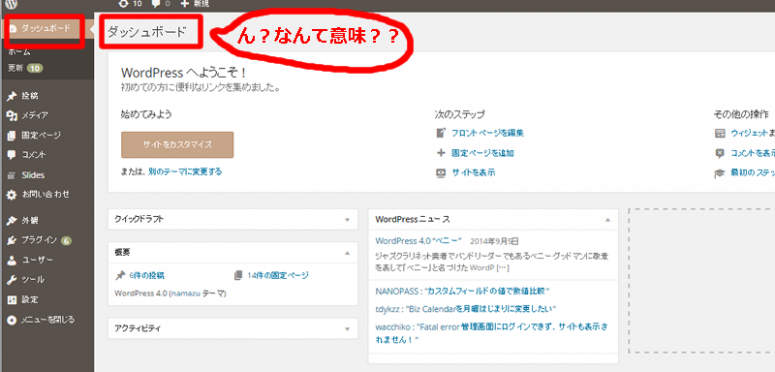Viewport: 775px width, 372px height.
Task: Click the widgets icon under その他の操作
Action: tap(720, 133)
